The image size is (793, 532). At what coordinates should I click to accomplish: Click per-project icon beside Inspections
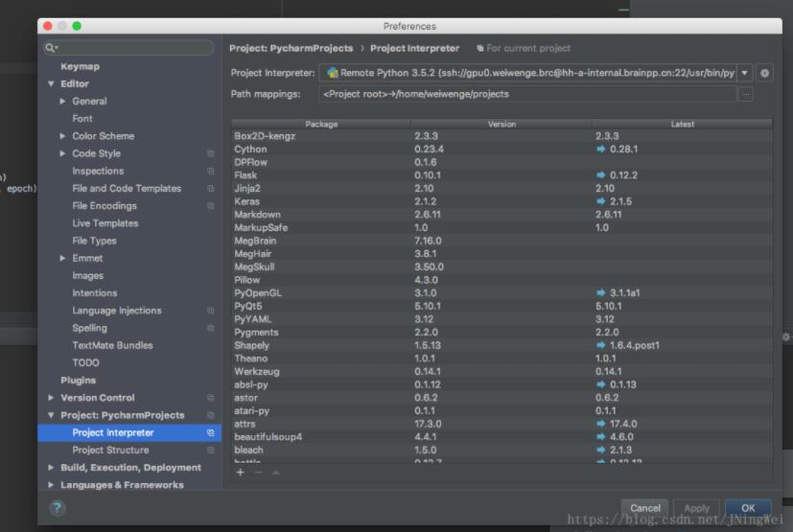(x=210, y=171)
